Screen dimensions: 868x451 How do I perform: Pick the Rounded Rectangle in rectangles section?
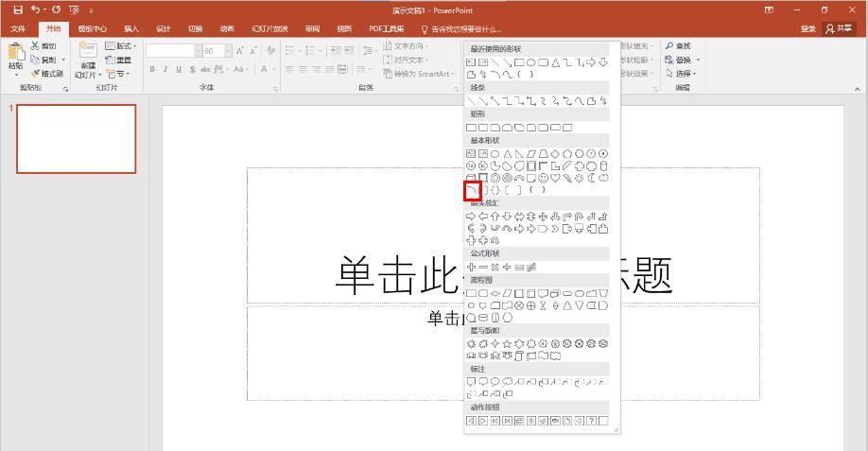tap(483, 128)
